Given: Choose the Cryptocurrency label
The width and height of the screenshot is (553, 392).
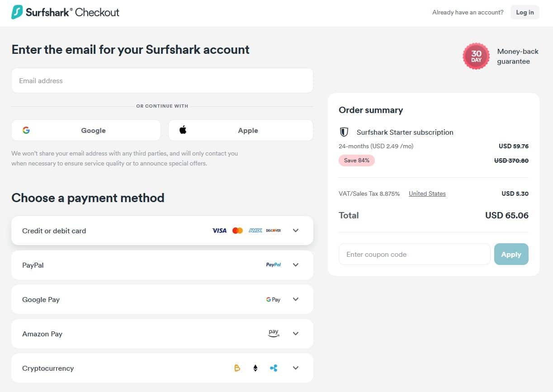Looking at the screenshot, I should point(48,368).
